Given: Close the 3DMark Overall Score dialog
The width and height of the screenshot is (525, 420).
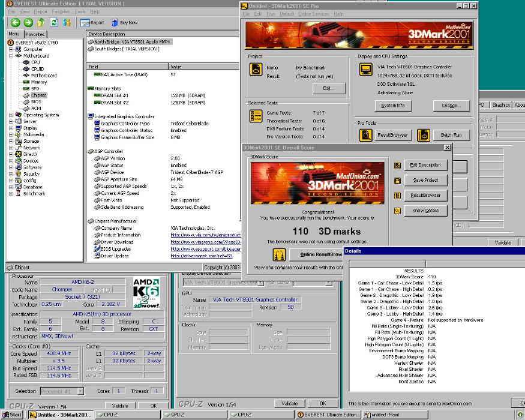Looking at the screenshot, I should coord(447,148).
